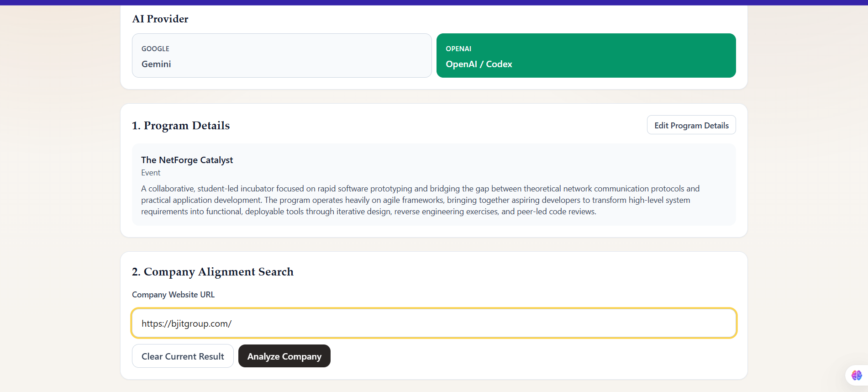Click the '2. Company Alignment Search' heading
This screenshot has height=392, width=868.
[213, 272]
